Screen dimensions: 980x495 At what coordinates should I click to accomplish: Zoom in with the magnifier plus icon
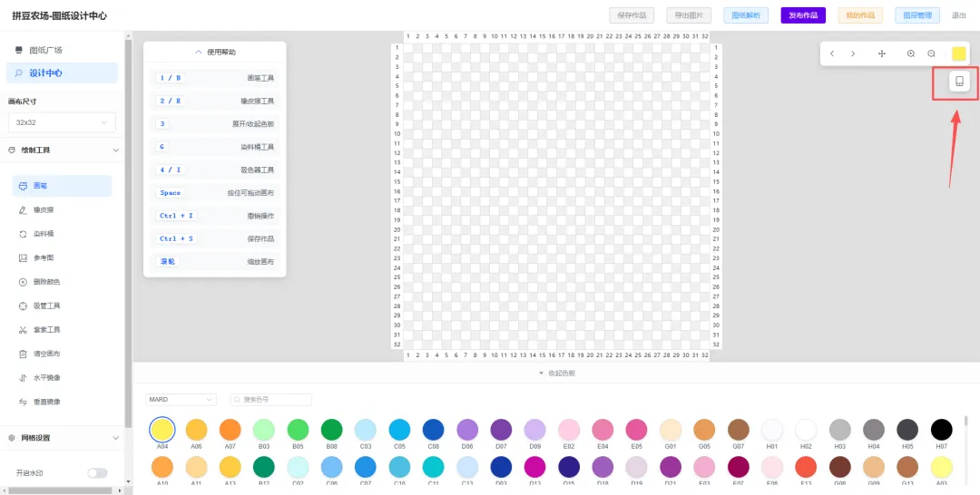tap(911, 53)
